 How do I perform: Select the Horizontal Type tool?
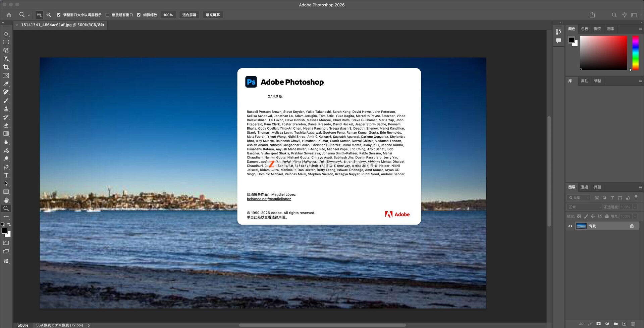click(6, 175)
